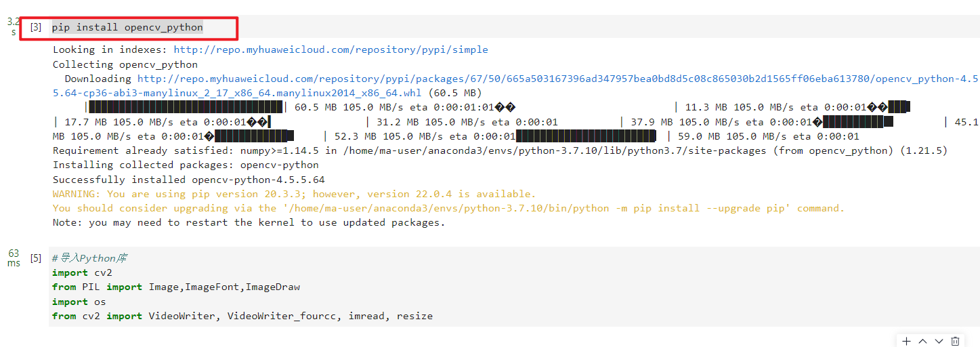Click the 3.2 s execution time label
The width and height of the screenshot is (980, 347).
(14, 26)
